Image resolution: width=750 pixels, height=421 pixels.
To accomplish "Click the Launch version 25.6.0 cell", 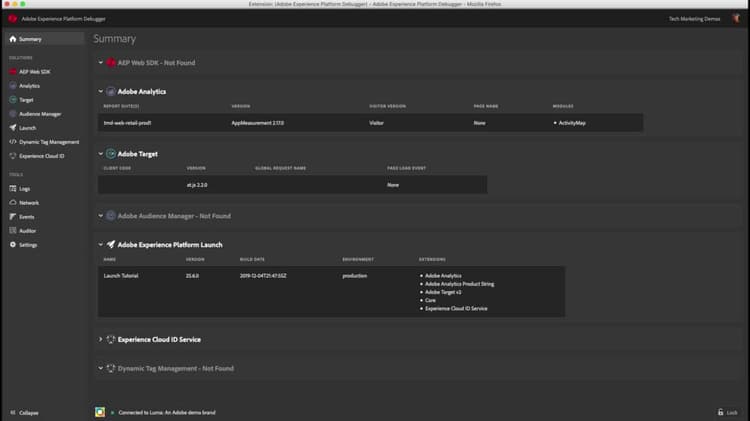I will point(192,276).
